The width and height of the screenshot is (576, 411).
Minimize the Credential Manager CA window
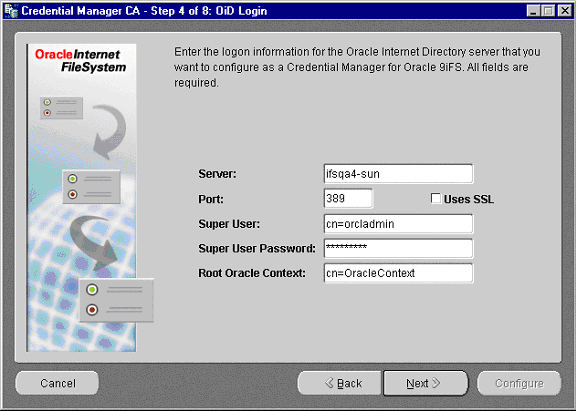coord(533,11)
